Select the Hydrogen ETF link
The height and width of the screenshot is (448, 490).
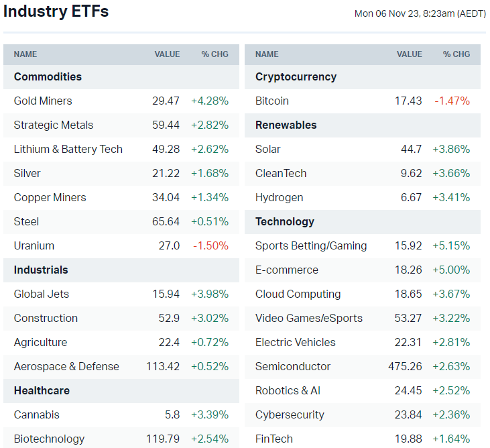pyautogui.click(x=279, y=197)
